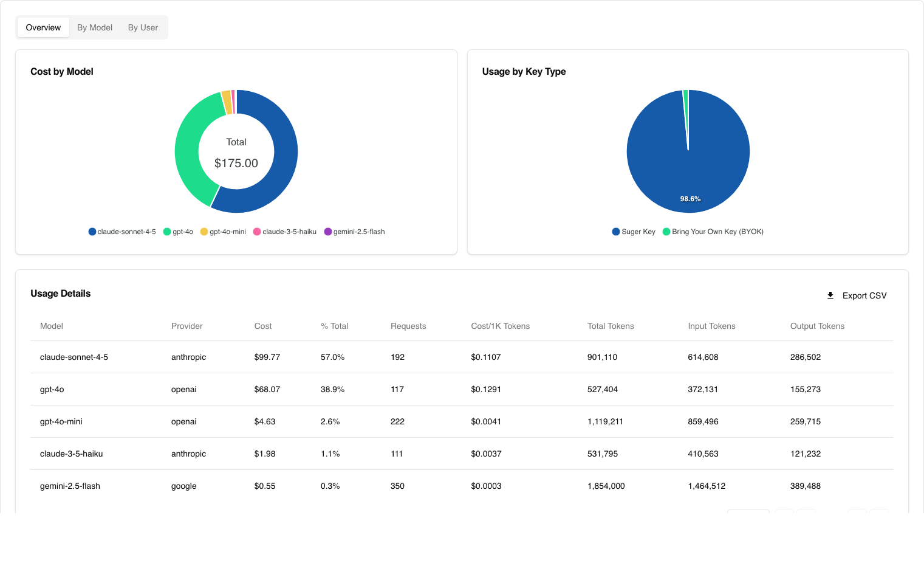Screen dimensions: 924x566
Task: Click the download icon beside Export CSV
Action: pos(830,295)
